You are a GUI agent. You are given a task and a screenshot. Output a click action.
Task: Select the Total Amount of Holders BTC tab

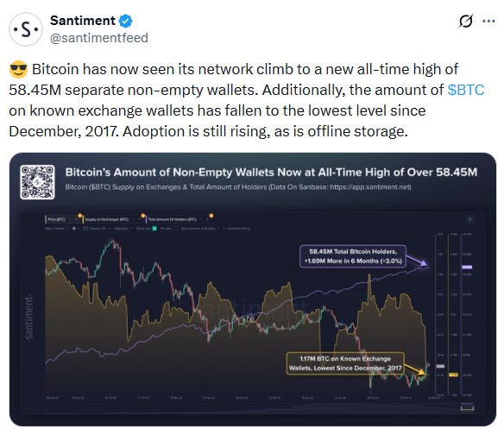173,219
